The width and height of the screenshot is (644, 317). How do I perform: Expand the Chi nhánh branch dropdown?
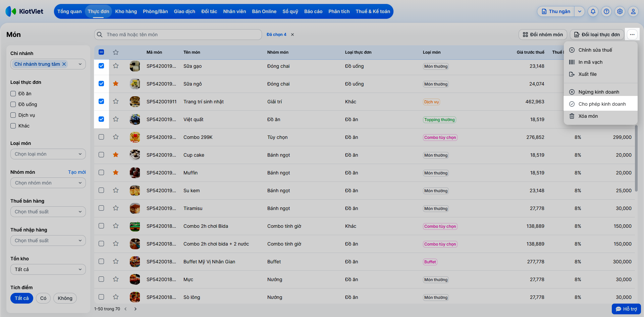[80, 64]
